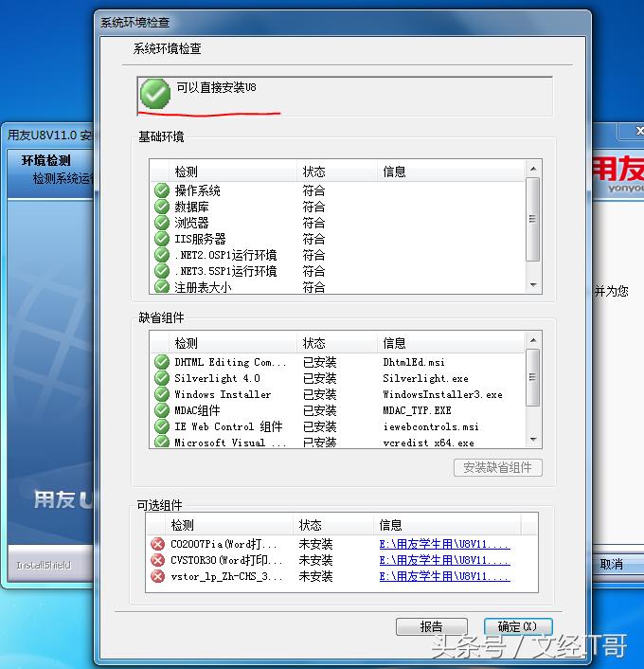Click the down arrow of 缺省组件 scrollbar
This screenshot has width=644, height=669.
click(533, 440)
